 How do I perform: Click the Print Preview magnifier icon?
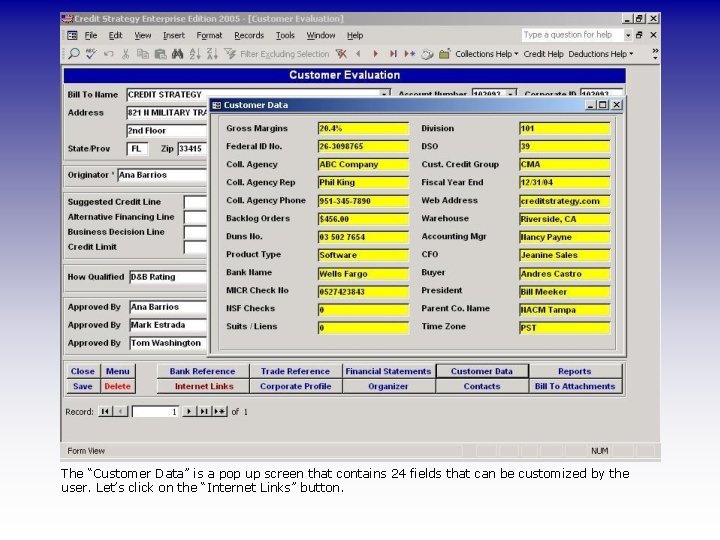pos(73,54)
